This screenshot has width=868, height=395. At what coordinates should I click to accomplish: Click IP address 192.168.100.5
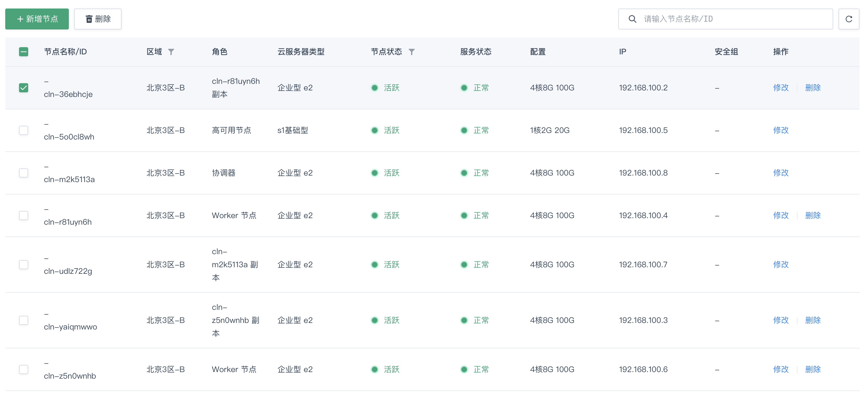643,130
